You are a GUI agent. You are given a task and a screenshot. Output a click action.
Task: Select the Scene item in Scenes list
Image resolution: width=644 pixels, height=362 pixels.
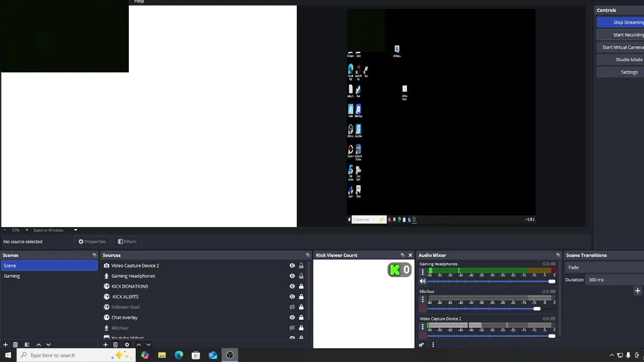[x=49, y=265]
